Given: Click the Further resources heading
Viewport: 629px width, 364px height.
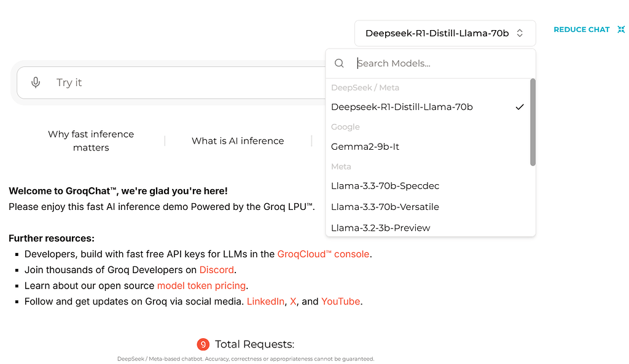Looking at the screenshot, I should click(x=52, y=239).
